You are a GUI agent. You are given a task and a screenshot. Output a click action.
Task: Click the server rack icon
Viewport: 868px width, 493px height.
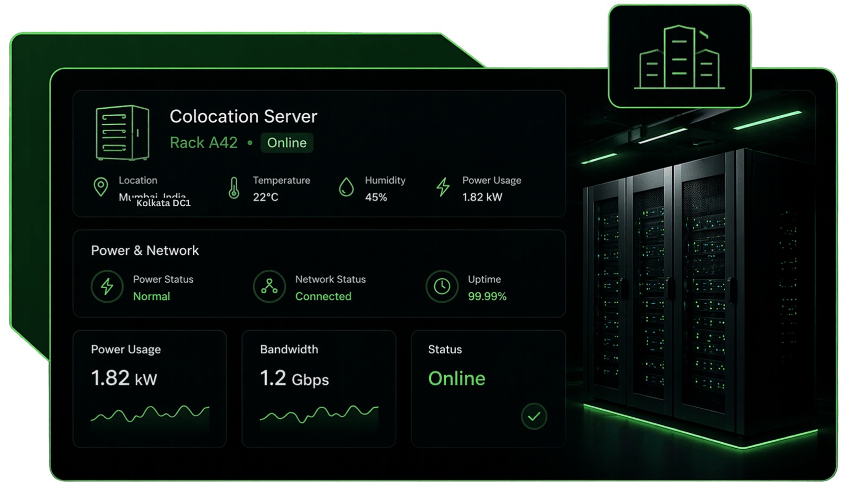click(121, 132)
